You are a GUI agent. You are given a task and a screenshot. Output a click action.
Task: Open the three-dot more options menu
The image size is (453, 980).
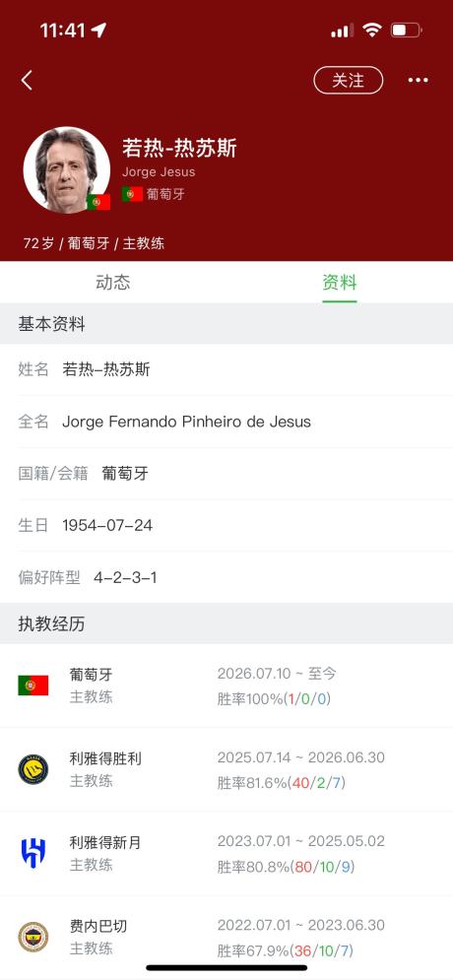pos(418,80)
